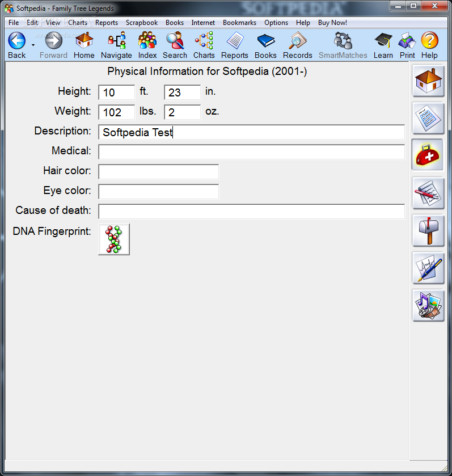Open the Help menu in menu bar
This screenshot has width=452, height=476.
pyautogui.click(x=303, y=23)
